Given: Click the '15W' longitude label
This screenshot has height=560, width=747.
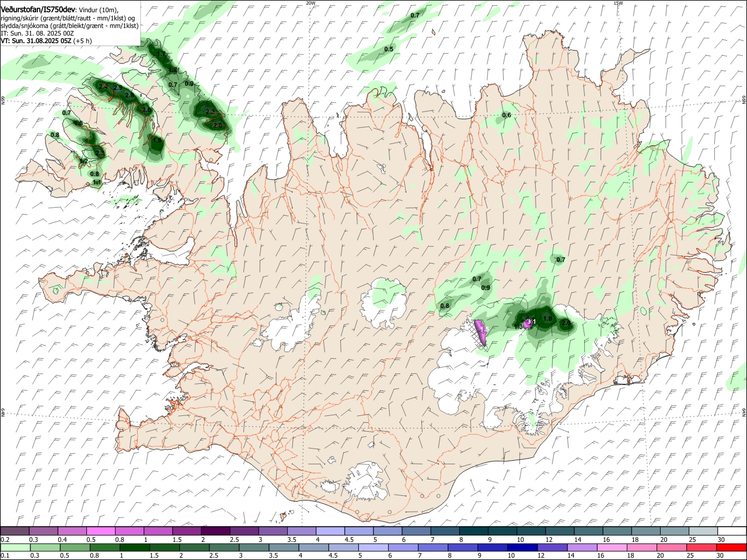Looking at the screenshot, I should [x=619, y=3].
